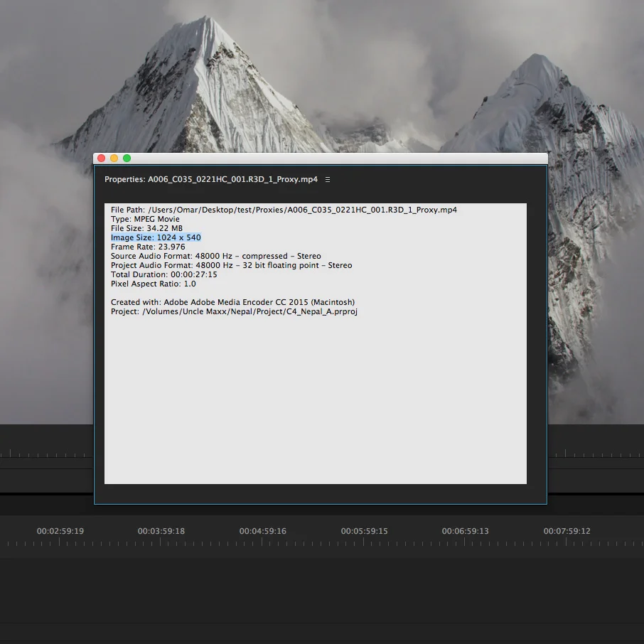
Task: Minimize the Properties window with yellow button
Action: pos(114,158)
